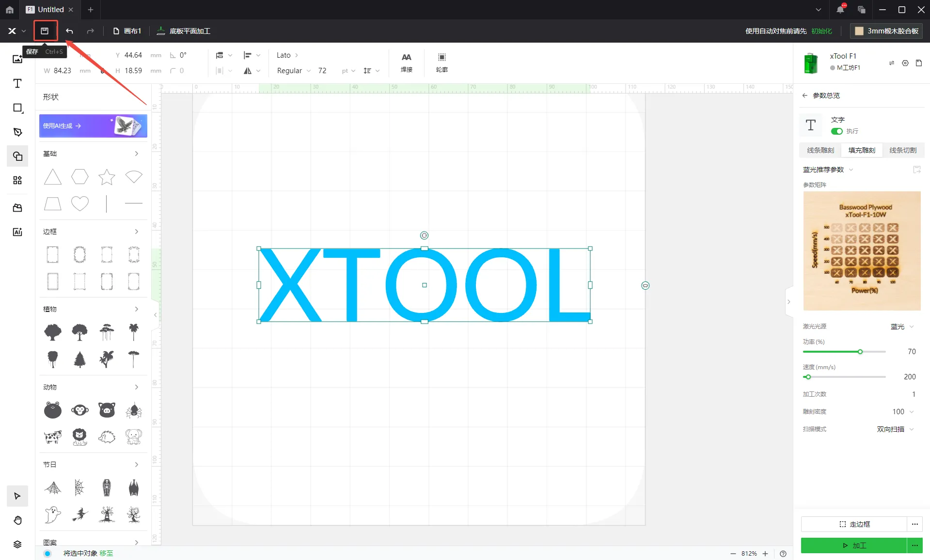
Task: Insert the hexagon shape
Action: [x=80, y=177]
